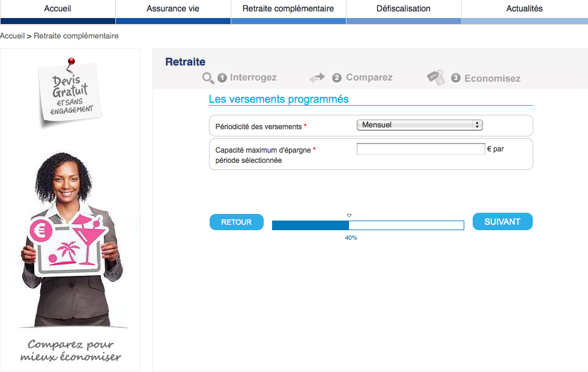Click the Devis Gratuit sticky note
The height and width of the screenshot is (372, 588).
70,93
